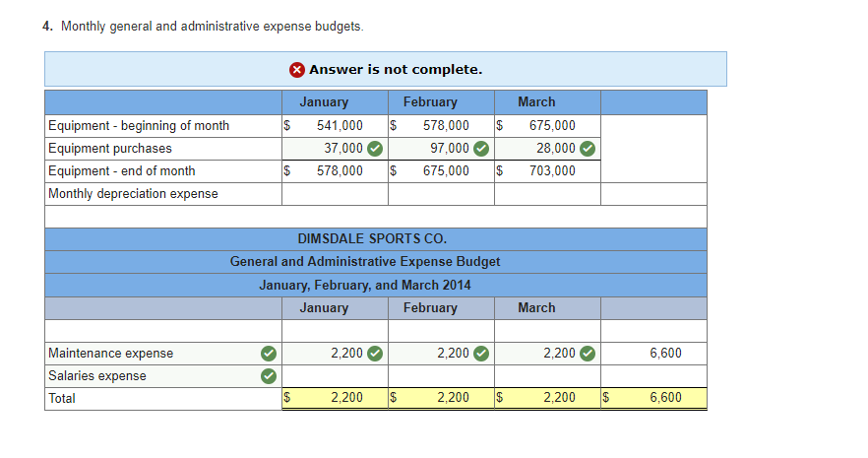Click 'DIMSDALE SPORTS CO.' heading
Screen dimensions: 868x458
(372, 238)
